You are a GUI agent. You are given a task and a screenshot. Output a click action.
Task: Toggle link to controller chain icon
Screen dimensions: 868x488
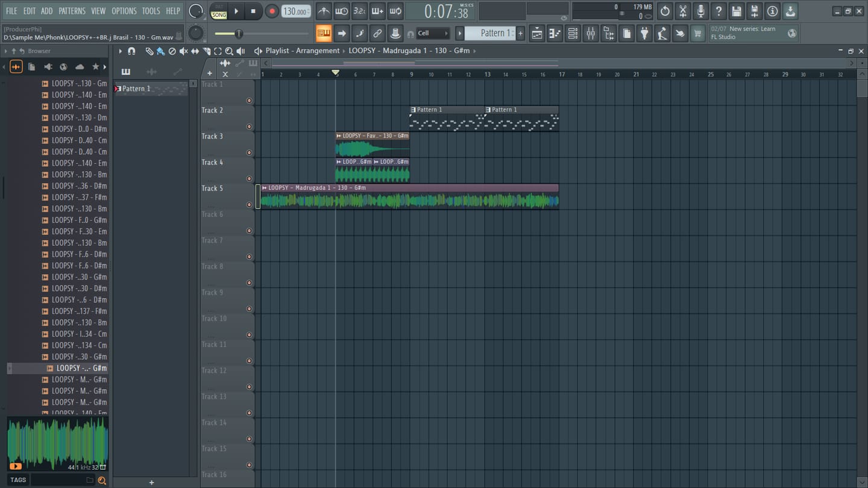[x=377, y=33]
